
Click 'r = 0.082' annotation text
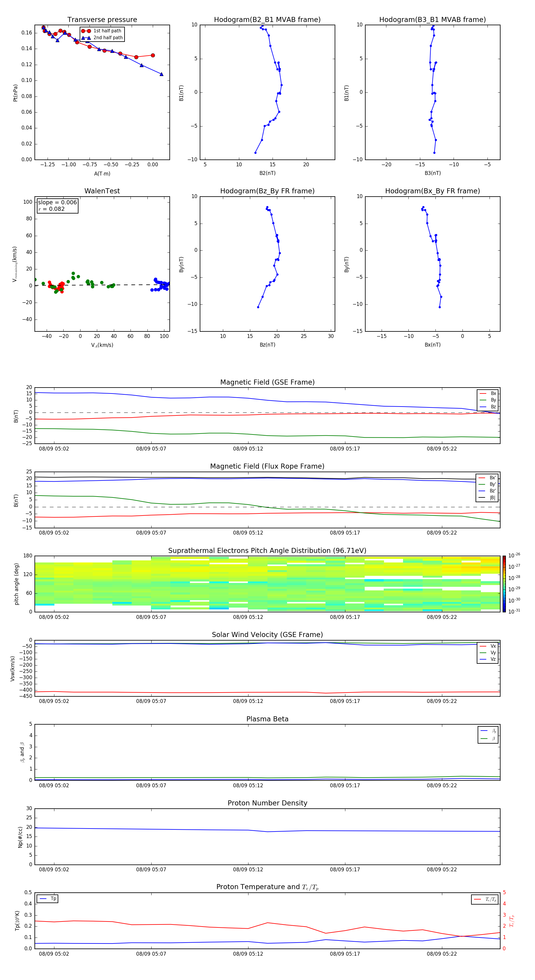(51, 209)
